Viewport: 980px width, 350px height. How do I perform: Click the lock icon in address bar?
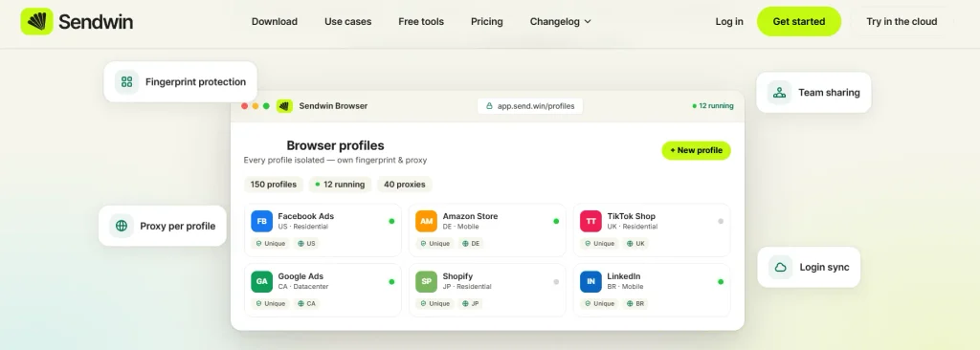pyautogui.click(x=489, y=106)
